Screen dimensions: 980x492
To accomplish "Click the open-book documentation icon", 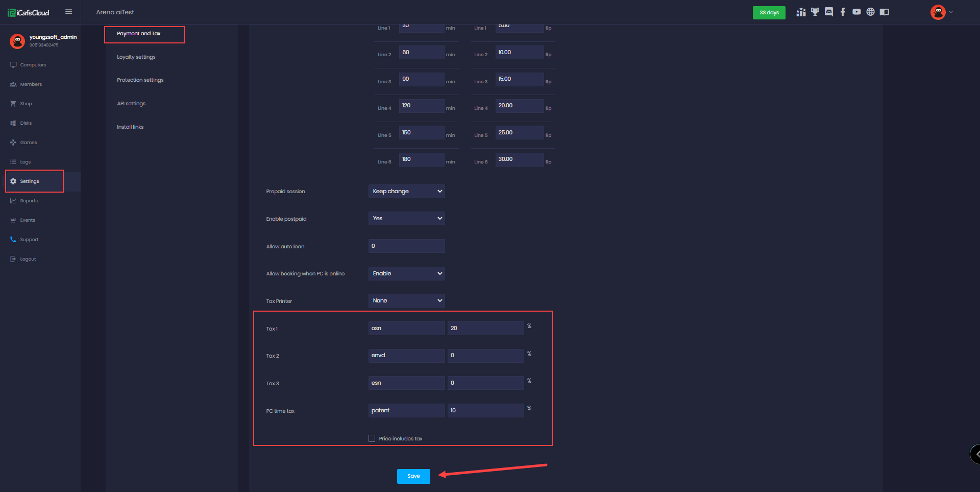I will pyautogui.click(x=885, y=12).
